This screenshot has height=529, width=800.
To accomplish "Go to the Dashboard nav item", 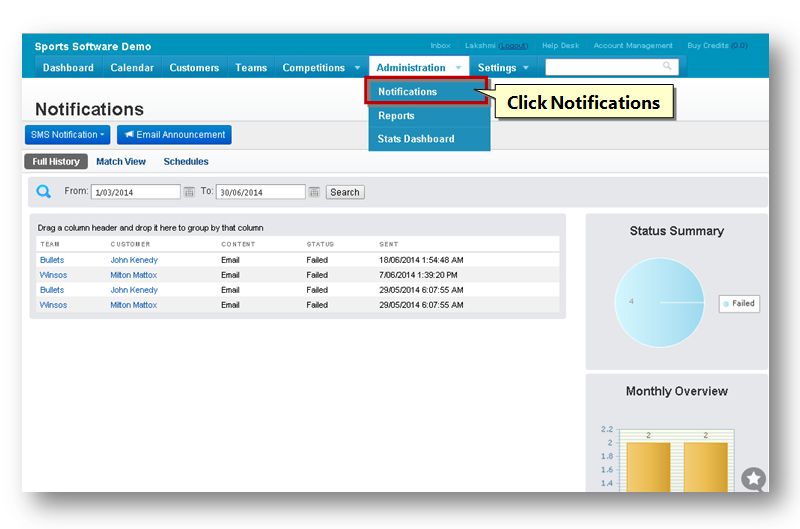I will pos(68,67).
